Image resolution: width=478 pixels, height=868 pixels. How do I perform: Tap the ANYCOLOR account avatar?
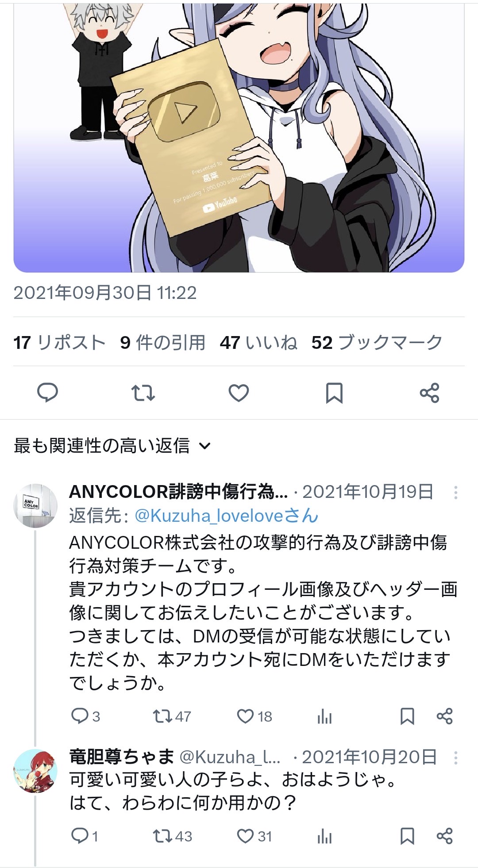pos(36,505)
